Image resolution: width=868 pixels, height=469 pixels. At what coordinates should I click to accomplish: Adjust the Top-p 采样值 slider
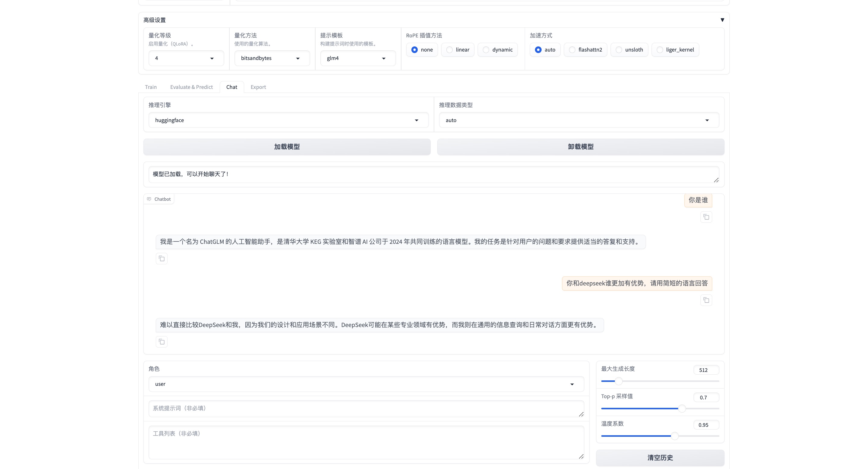682,409
